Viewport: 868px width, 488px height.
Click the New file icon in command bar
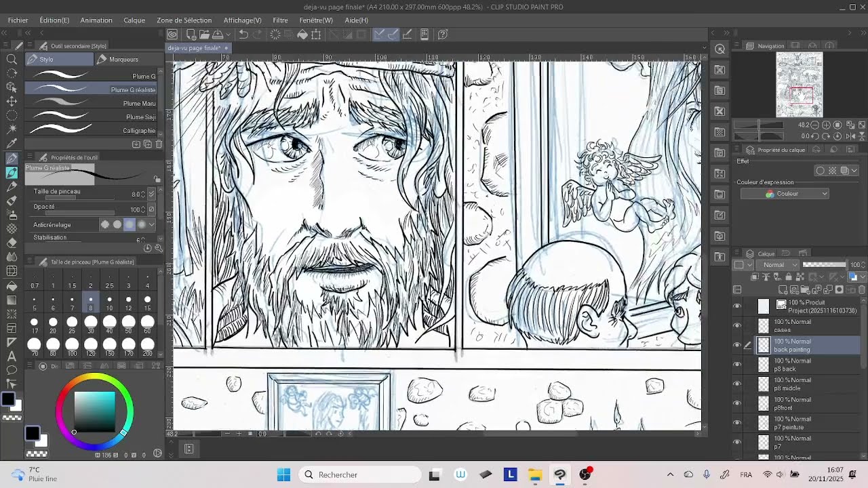tap(191, 35)
